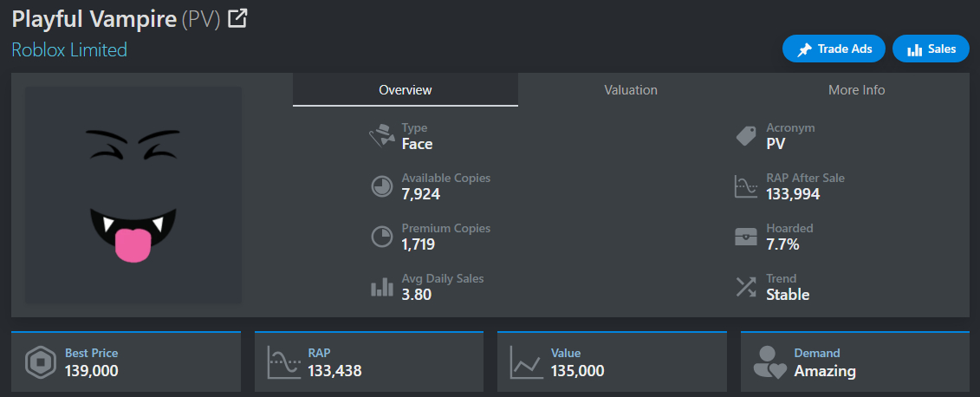Click the pin icon in Trade Ads
The height and width of the screenshot is (397, 980).
click(x=805, y=49)
